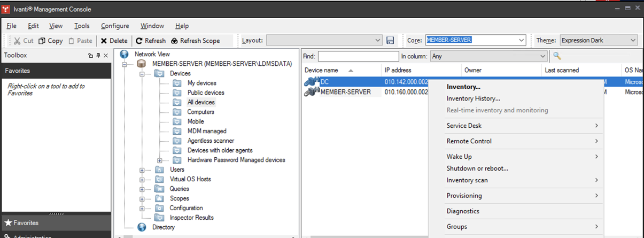The height and width of the screenshot is (238, 644).
Task: Collapse the MEMBER-SERVER tree node
Action: pos(125,64)
